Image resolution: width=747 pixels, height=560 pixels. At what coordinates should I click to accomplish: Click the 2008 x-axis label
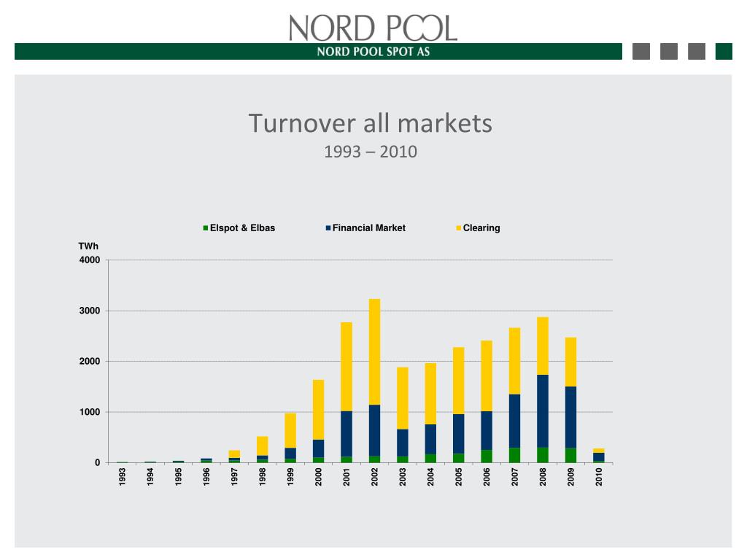tap(543, 477)
